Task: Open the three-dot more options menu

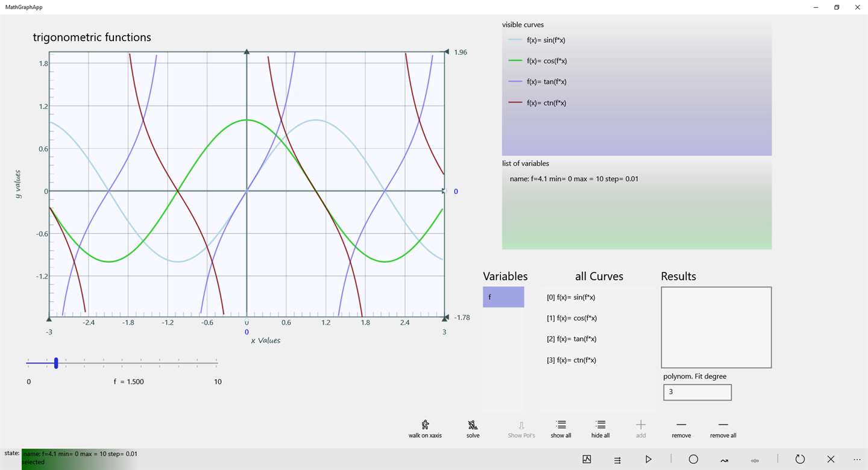Action: pos(857,459)
